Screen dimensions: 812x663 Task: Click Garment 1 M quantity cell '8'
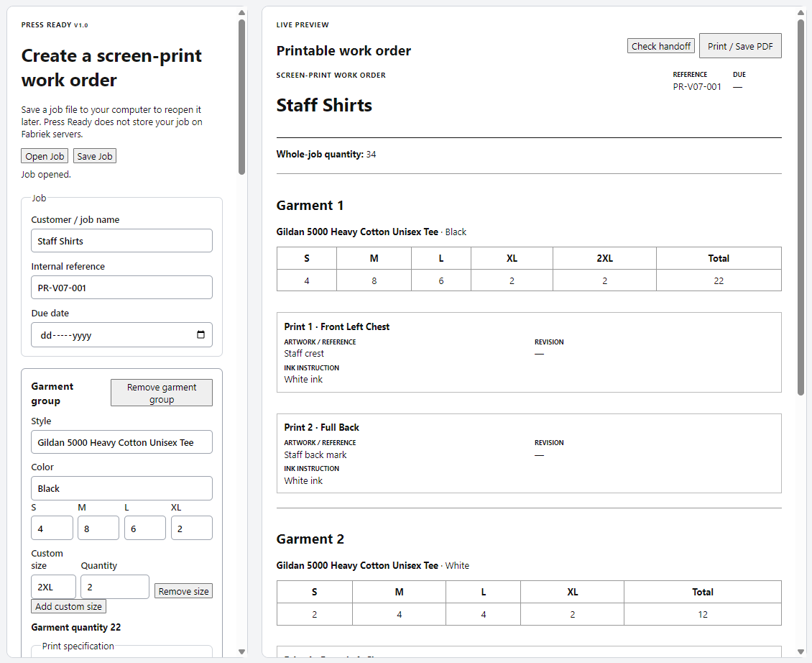click(374, 280)
